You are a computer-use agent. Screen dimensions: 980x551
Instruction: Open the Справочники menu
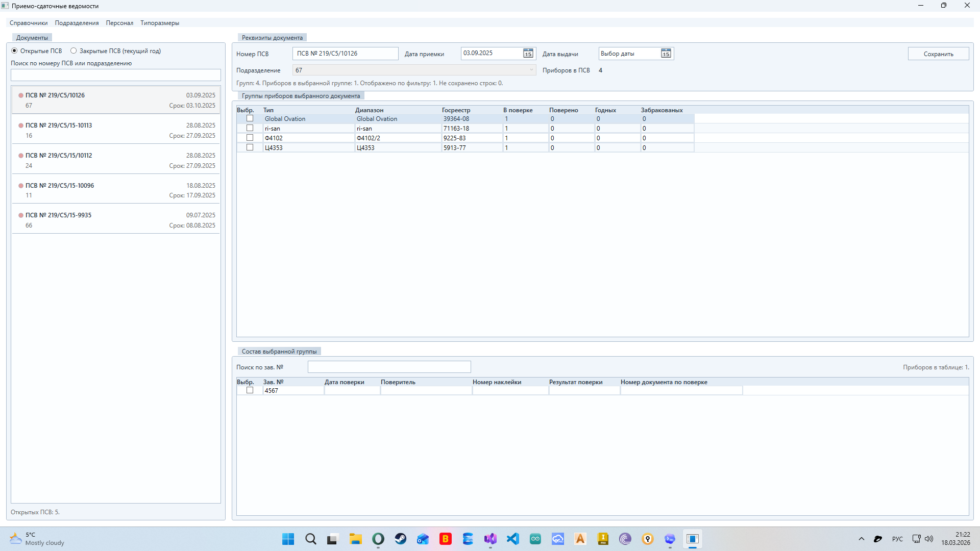point(29,23)
